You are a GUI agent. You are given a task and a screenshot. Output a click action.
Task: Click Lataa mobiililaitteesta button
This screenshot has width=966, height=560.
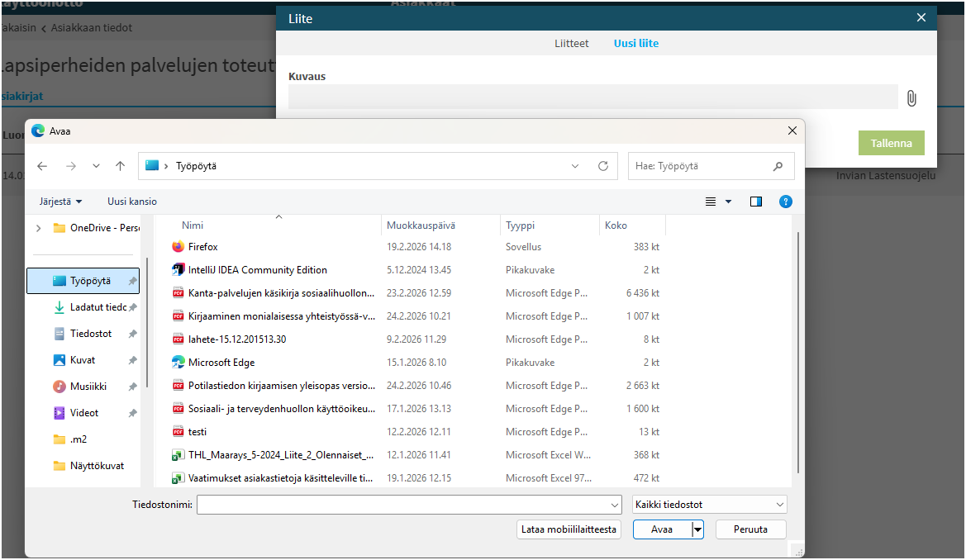(x=569, y=529)
